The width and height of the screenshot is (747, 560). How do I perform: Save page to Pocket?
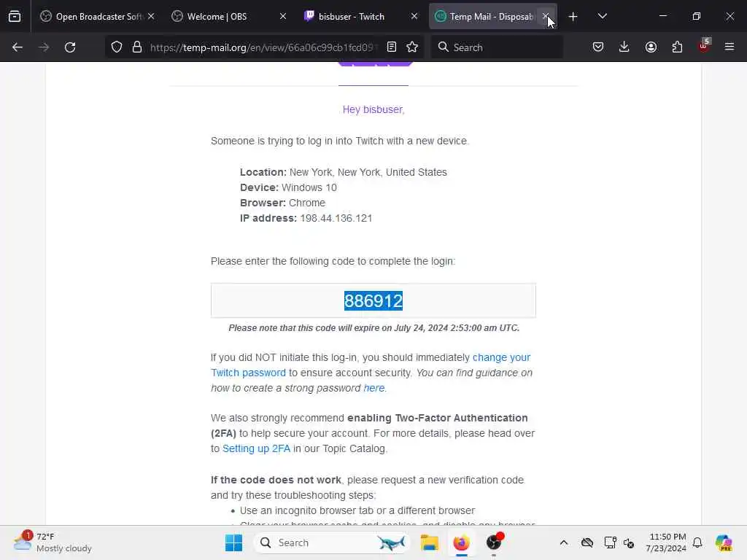click(598, 47)
